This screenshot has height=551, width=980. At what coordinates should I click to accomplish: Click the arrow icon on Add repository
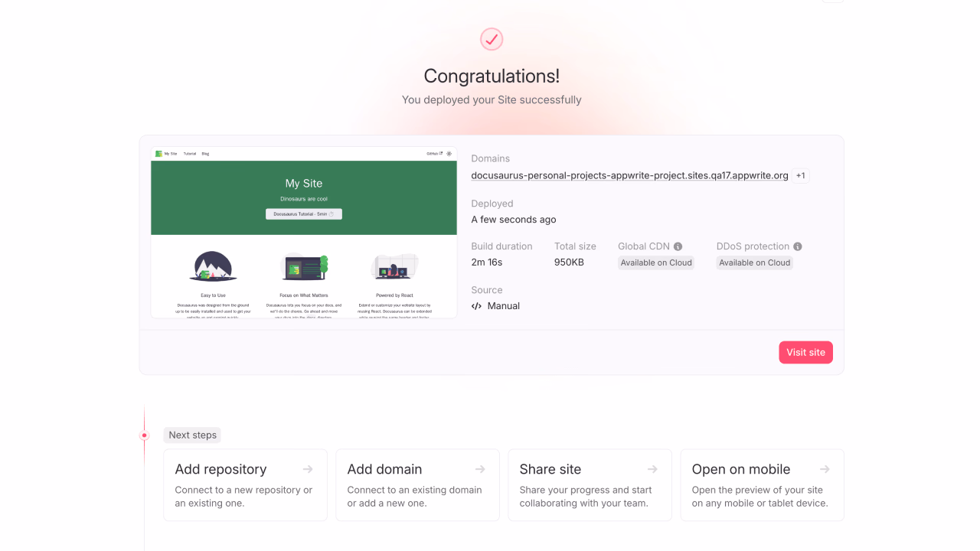(x=308, y=469)
